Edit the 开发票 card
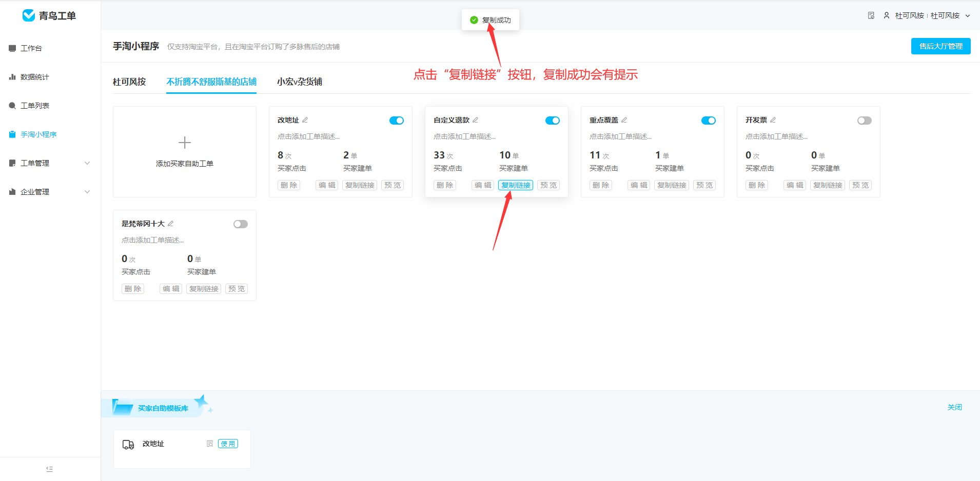 point(795,185)
